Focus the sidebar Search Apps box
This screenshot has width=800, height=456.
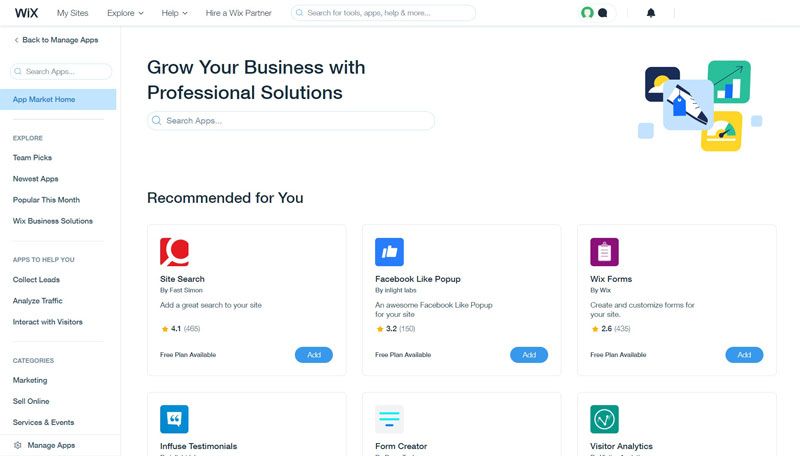61,71
